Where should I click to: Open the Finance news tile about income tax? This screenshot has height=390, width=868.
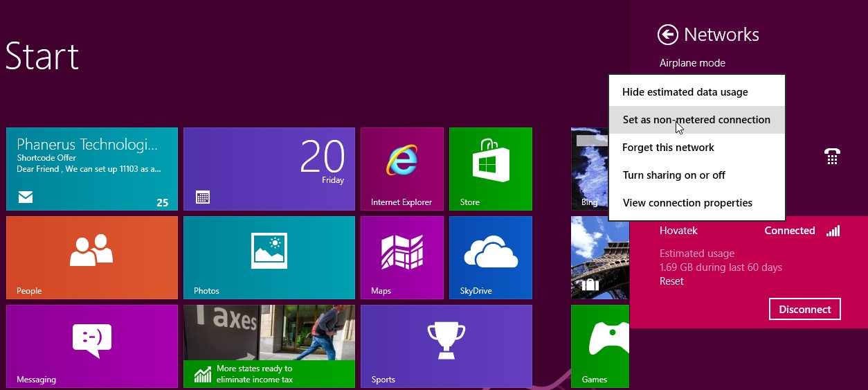(269, 346)
